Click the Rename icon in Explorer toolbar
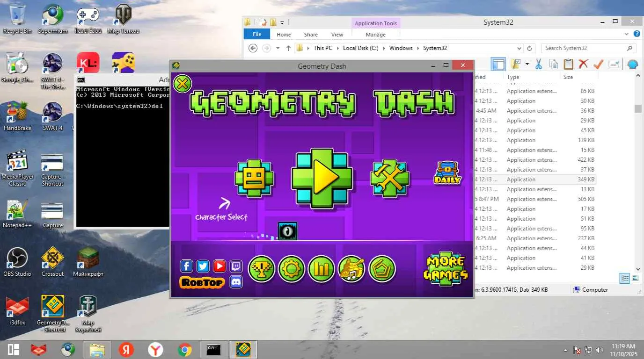 (x=614, y=64)
